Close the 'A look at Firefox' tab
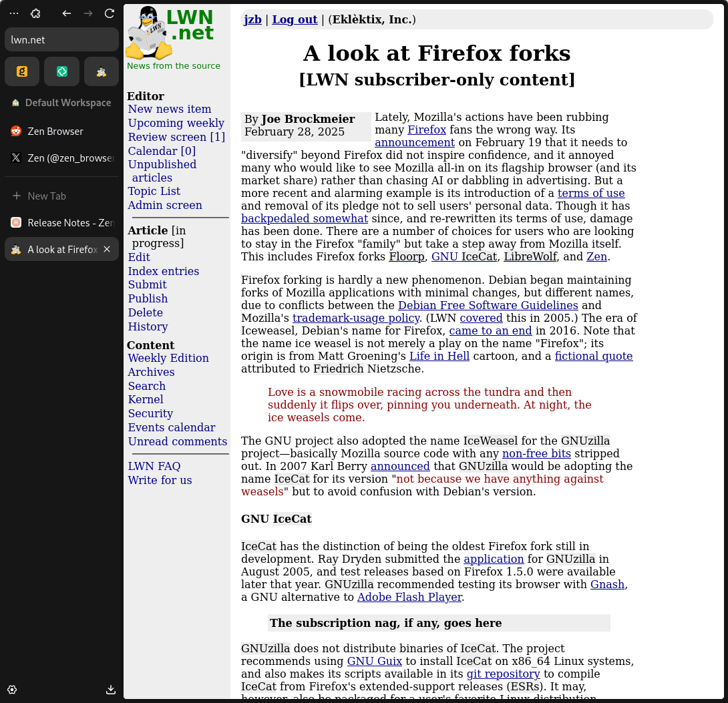 [x=107, y=249]
